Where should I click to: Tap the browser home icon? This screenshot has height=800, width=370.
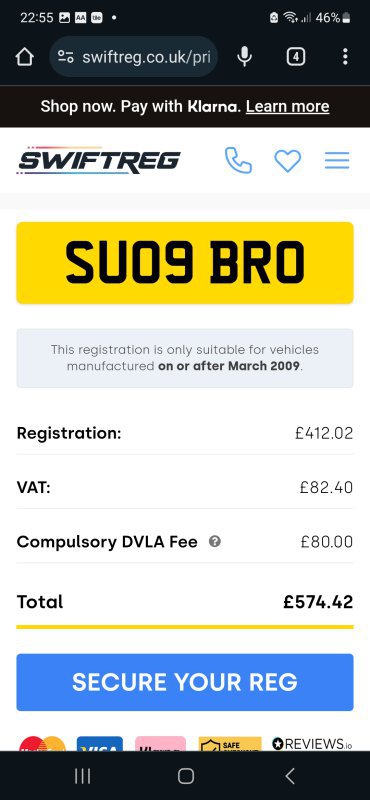[24, 57]
